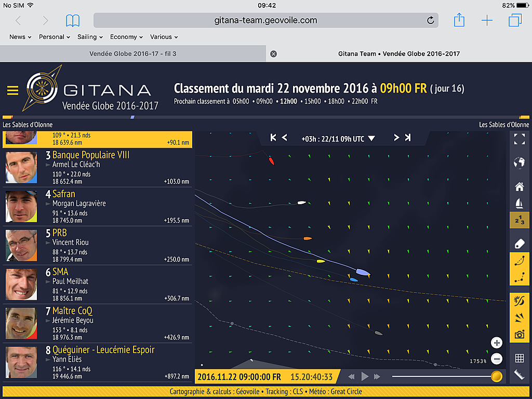Select the 12h00 next ranking time
The image size is (532, 399).
pyautogui.click(x=288, y=101)
